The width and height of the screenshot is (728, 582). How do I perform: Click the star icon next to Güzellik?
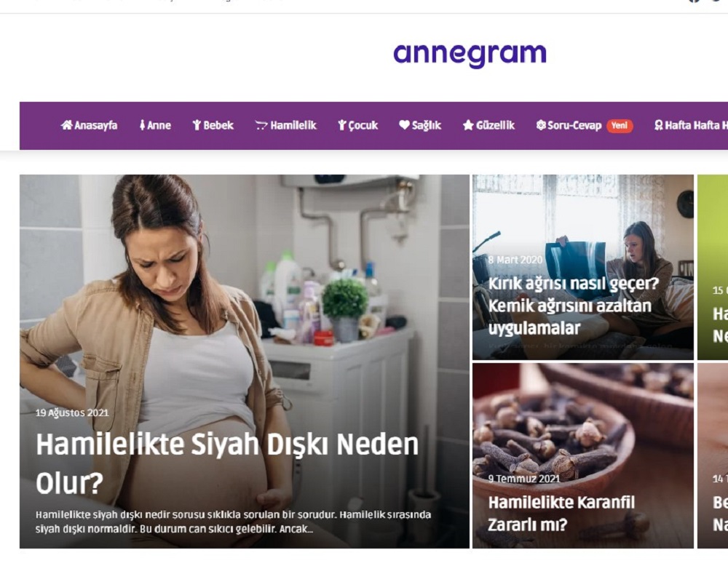point(468,125)
